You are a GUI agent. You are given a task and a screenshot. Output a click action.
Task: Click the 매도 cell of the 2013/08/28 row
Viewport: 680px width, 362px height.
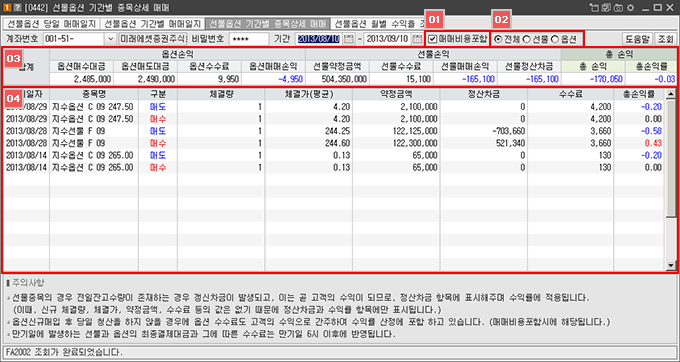158,131
